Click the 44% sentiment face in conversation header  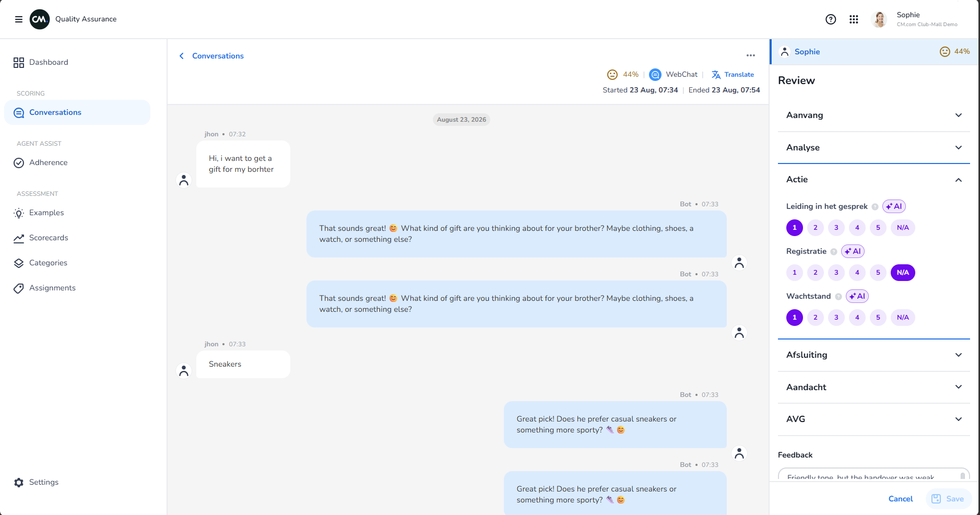pyautogui.click(x=612, y=75)
